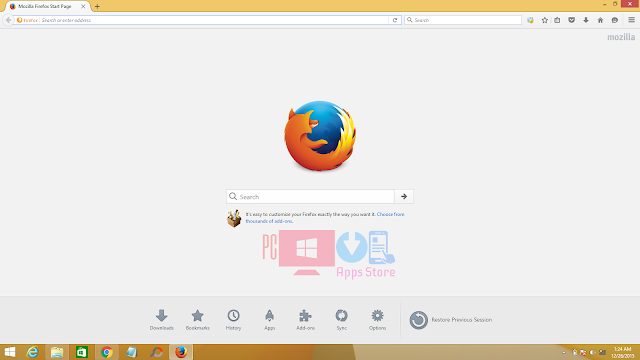
Task: Go back with the toolbar back arrow
Action: click(9, 20)
